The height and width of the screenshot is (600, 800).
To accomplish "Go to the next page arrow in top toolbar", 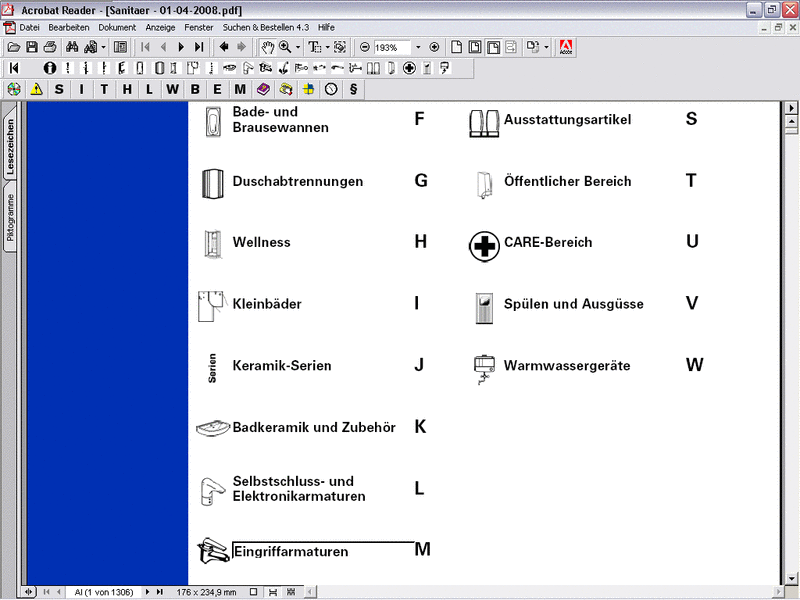I will 181,47.
